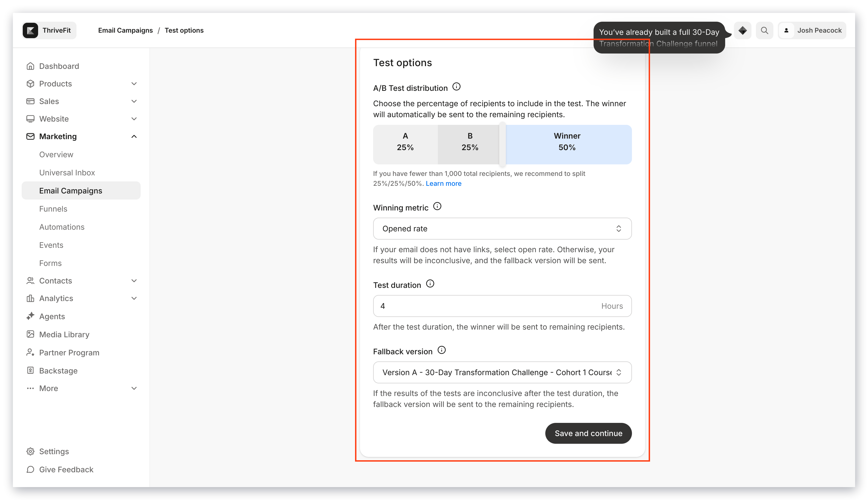Open the Opened rate winning metric dropdown
This screenshot has height=500, width=868.
click(x=502, y=229)
